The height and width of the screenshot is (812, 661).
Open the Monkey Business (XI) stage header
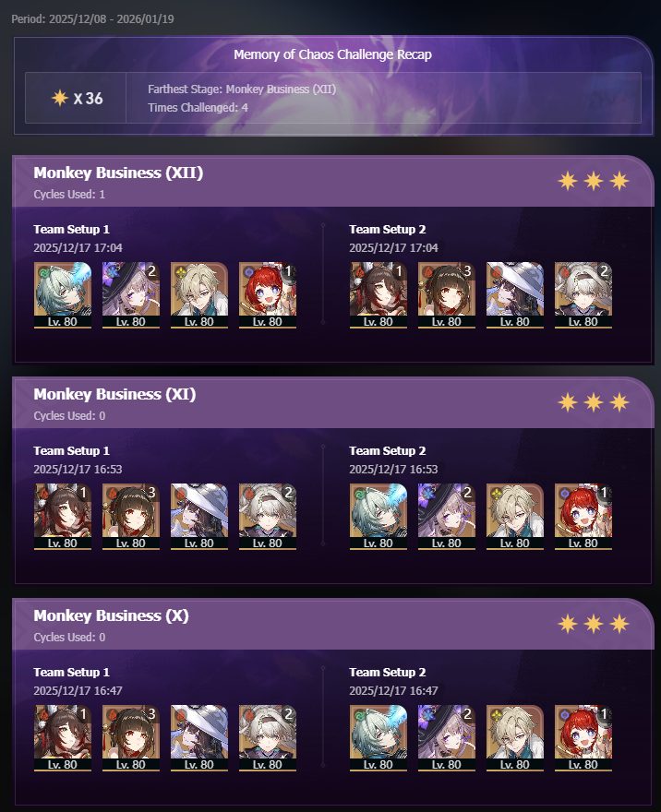(x=332, y=403)
